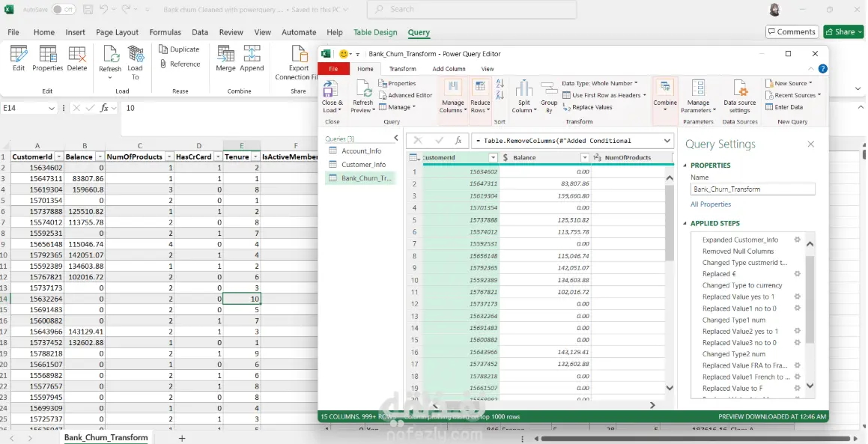868x444 pixels.
Task: Switch to the Transform tab
Action: (x=402, y=69)
